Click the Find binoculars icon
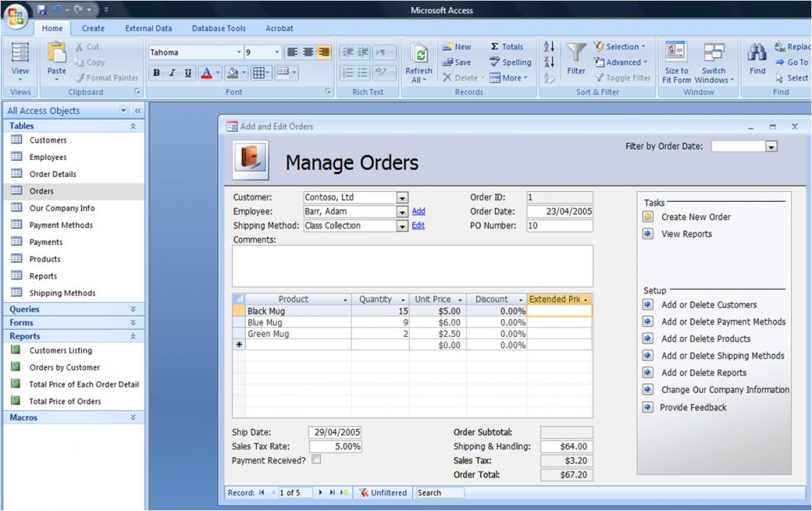The image size is (812, 511). point(756,53)
